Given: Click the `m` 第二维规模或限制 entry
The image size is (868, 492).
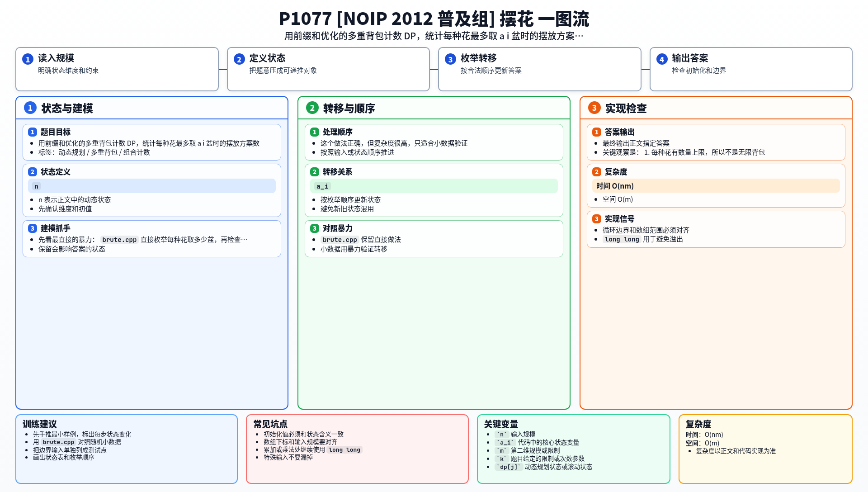Looking at the screenshot, I should point(527,451).
